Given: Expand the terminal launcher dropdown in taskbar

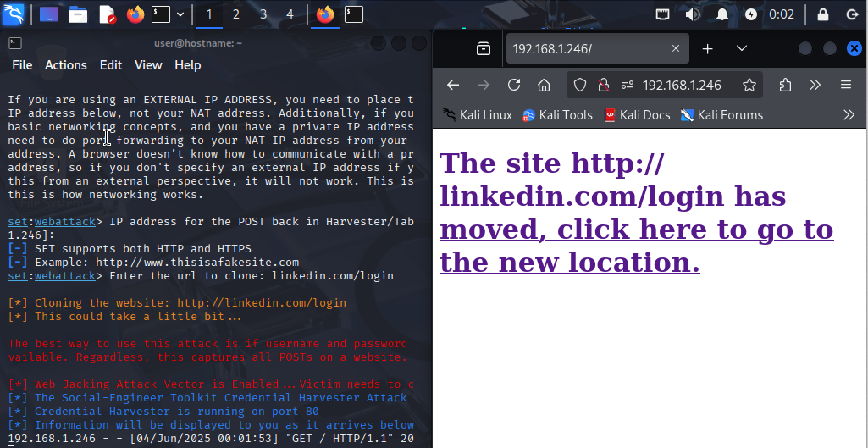Looking at the screenshot, I should 181,14.
